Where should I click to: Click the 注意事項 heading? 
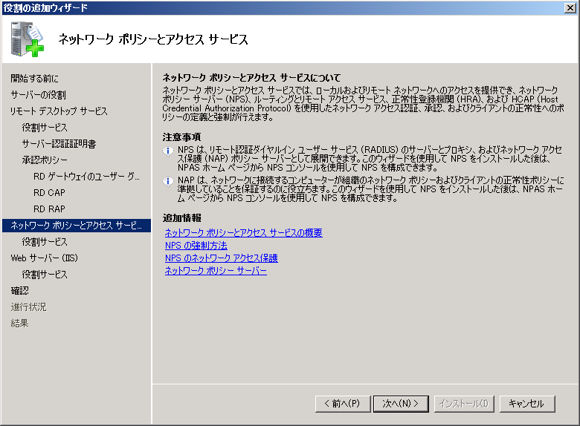click(x=182, y=137)
